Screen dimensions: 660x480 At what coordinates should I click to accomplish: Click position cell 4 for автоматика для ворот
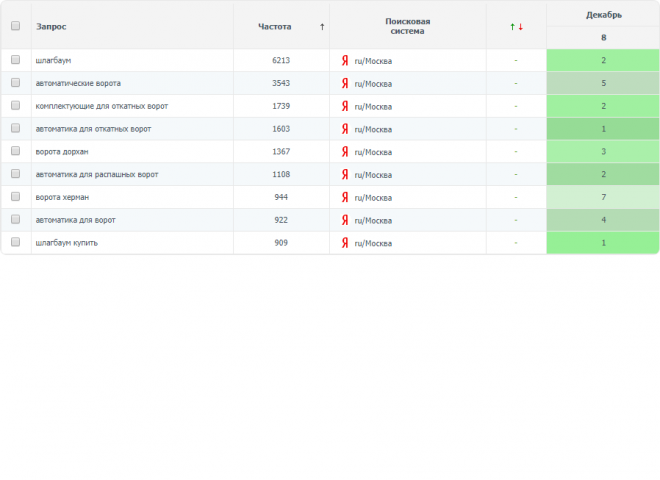(603, 220)
